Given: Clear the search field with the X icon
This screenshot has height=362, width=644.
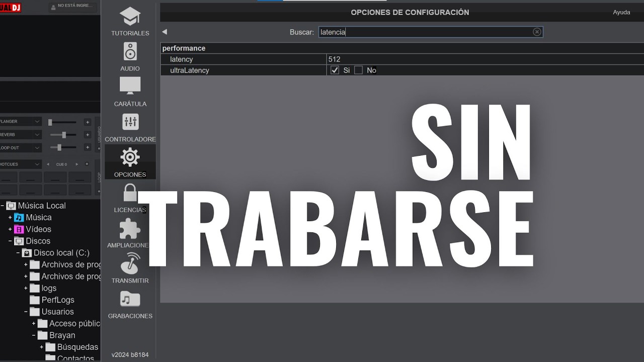Looking at the screenshot, I should point(537,32).
